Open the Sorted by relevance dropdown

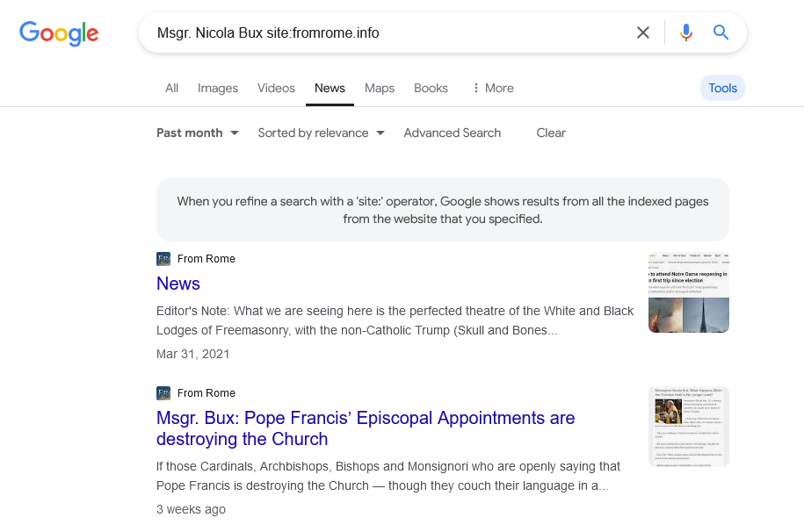[321, 133]
